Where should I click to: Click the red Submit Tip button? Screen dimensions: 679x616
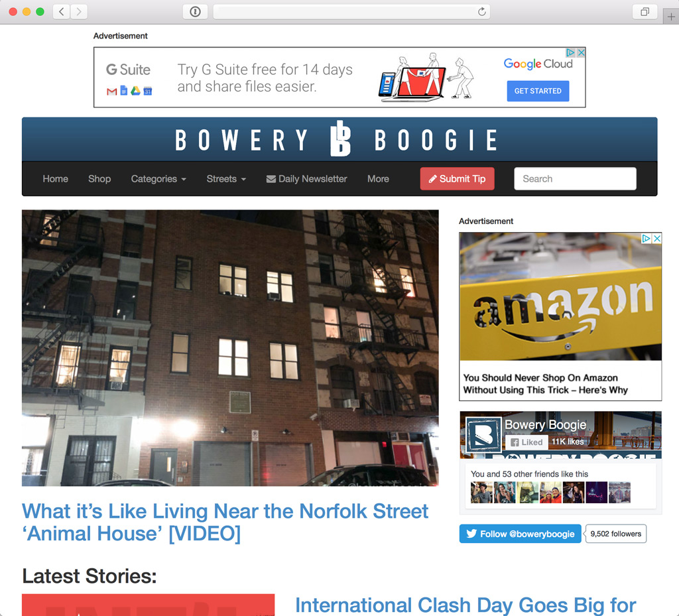457,179
